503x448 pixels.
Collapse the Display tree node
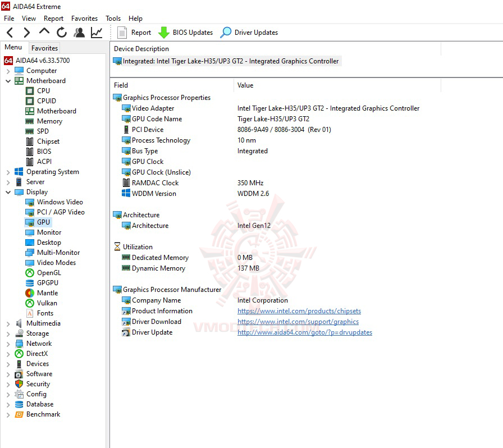tap(8, 192)
